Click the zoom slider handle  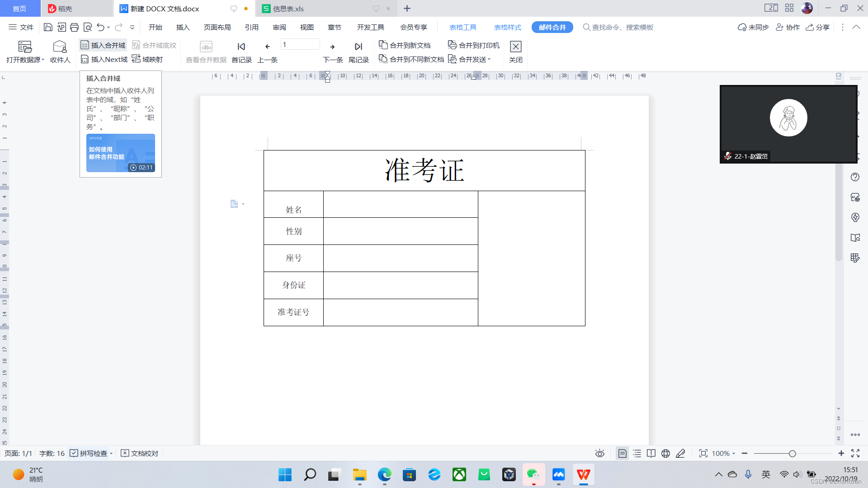pos(792,453)
